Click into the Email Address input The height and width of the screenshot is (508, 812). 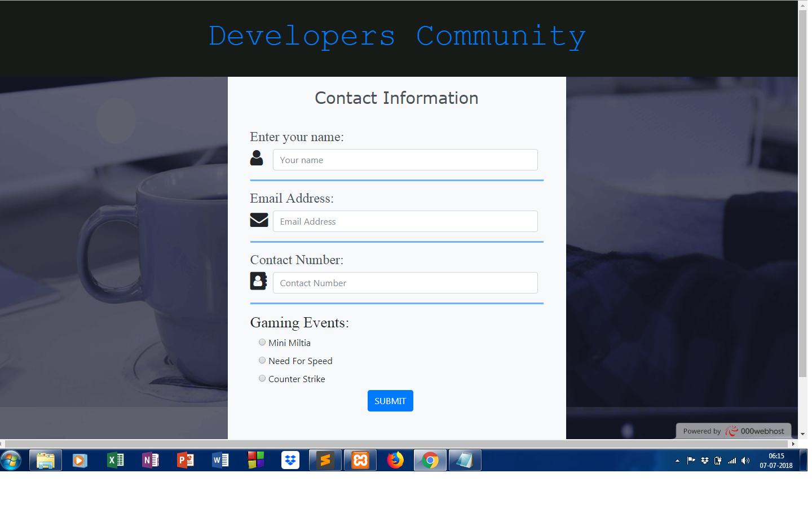point(405,221)
